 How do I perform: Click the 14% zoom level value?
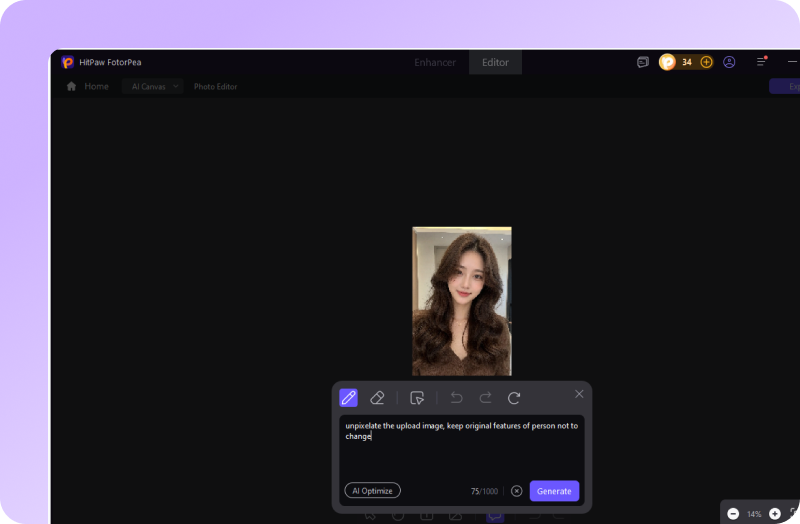coord(754,514)
